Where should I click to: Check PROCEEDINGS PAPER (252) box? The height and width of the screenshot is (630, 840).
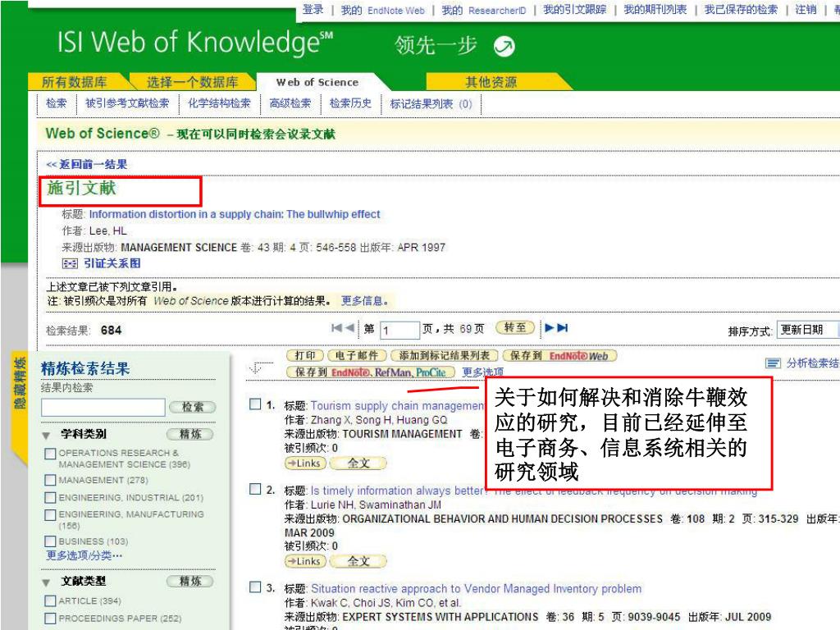tap(50, 619)
